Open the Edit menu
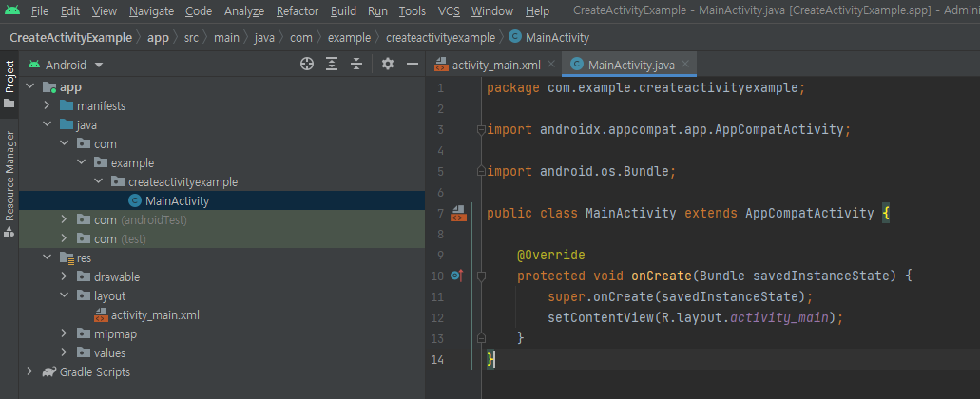Image resolution: width=980 pixels, height=399 pixels. (x=70, y=11)
